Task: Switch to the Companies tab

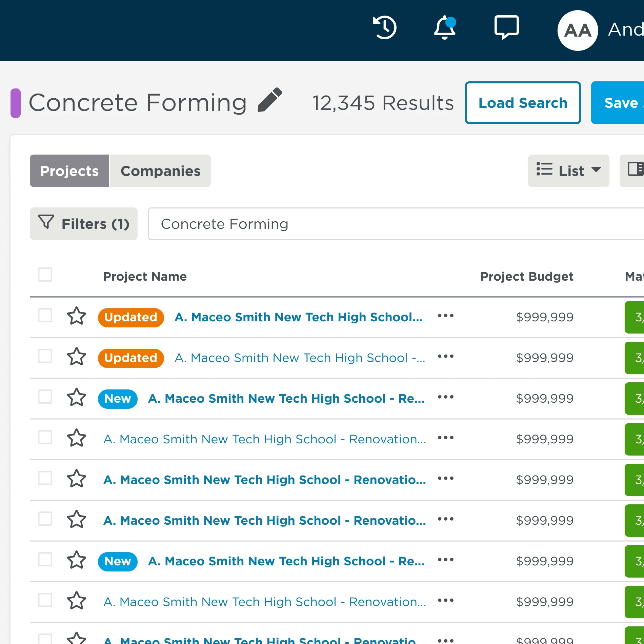Action: click(x=160, y=171)
